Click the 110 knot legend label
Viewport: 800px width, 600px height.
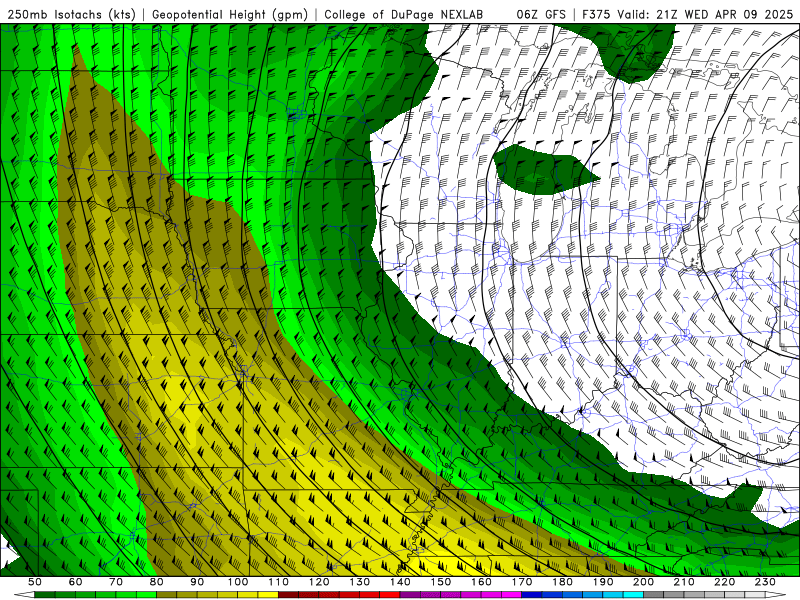[x=278, y=582]
